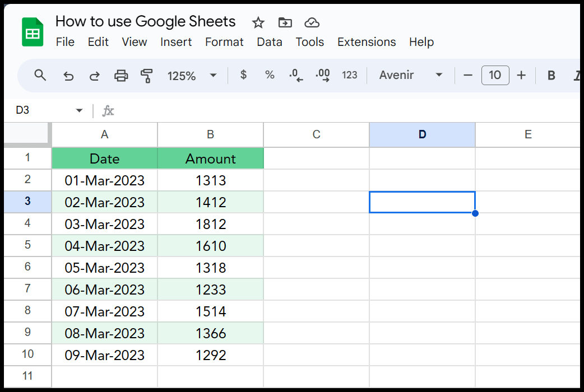Select the amount cell 1514
584x392 pixels.
click(x=210, y=311)
